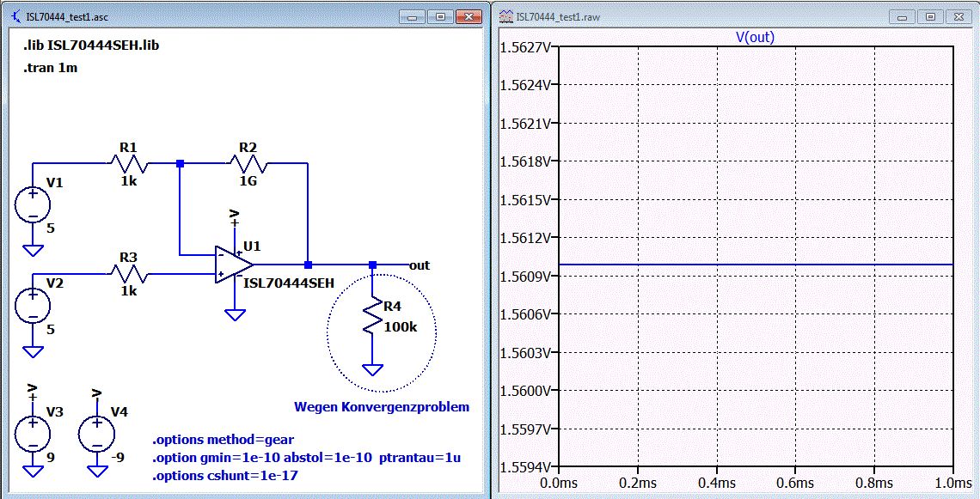
Task: Select resistor R1 in the schematic
Action: (x=129, y=164)
